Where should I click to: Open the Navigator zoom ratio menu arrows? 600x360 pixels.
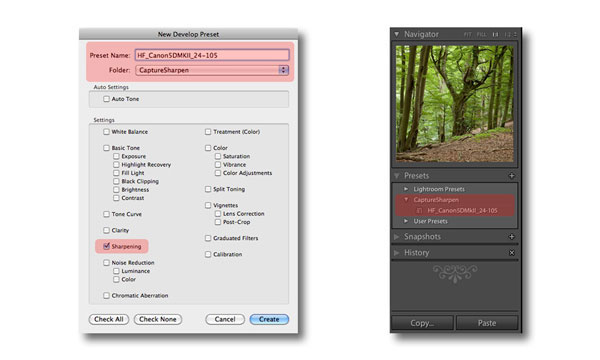pos(515,34)
